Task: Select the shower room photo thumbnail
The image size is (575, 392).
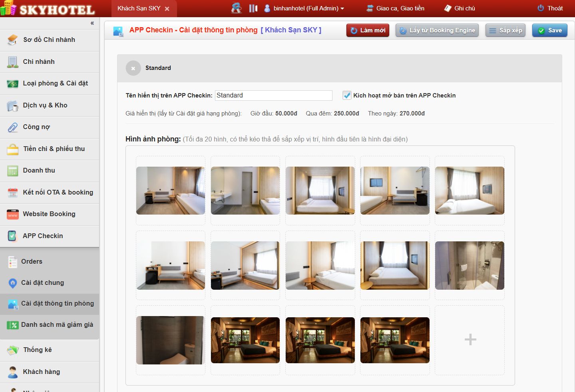Action: click(x=470, y=265)
